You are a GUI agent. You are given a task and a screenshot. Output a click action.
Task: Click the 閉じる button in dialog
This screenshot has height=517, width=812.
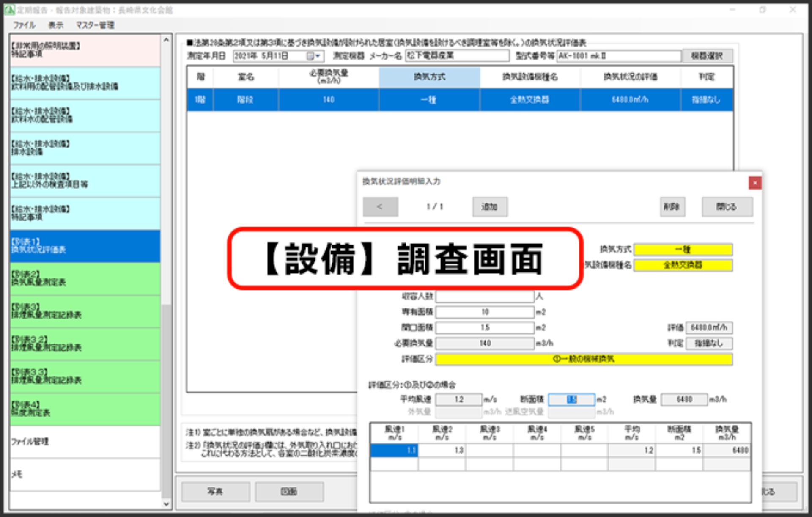(727, 207)
